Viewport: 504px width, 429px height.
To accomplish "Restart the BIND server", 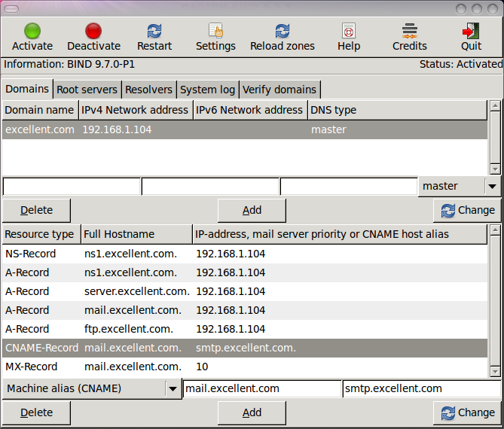I will (154, 37).
